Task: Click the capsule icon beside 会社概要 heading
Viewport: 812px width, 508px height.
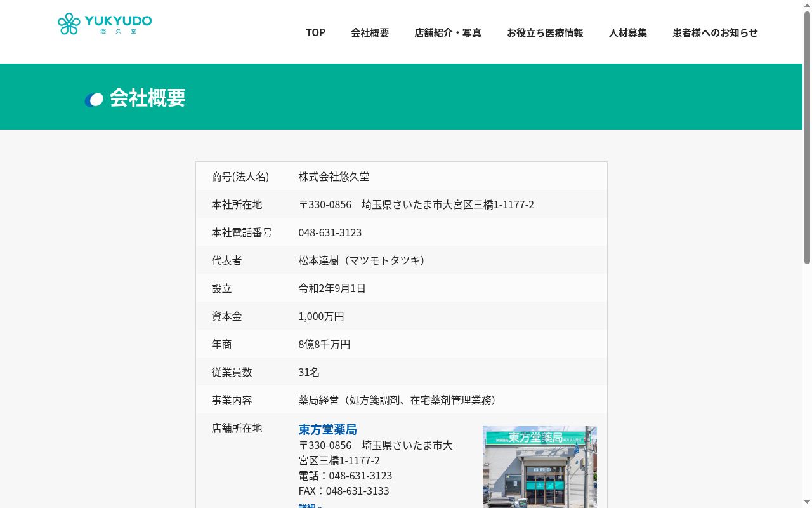Action: click(94, 100)
